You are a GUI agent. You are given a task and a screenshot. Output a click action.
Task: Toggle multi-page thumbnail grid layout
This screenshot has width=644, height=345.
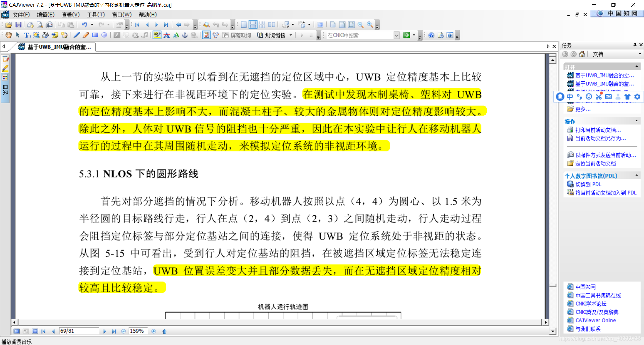point(262,25)
